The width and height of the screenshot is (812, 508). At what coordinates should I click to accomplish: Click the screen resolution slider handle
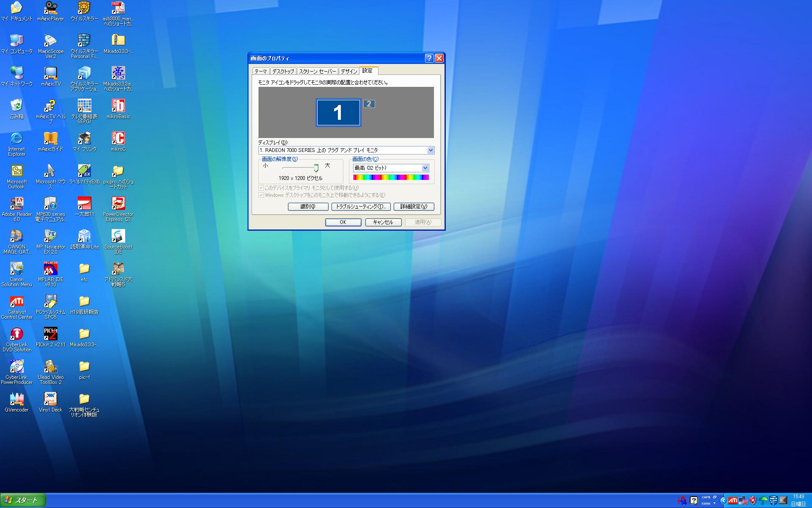tap(316, 168)
